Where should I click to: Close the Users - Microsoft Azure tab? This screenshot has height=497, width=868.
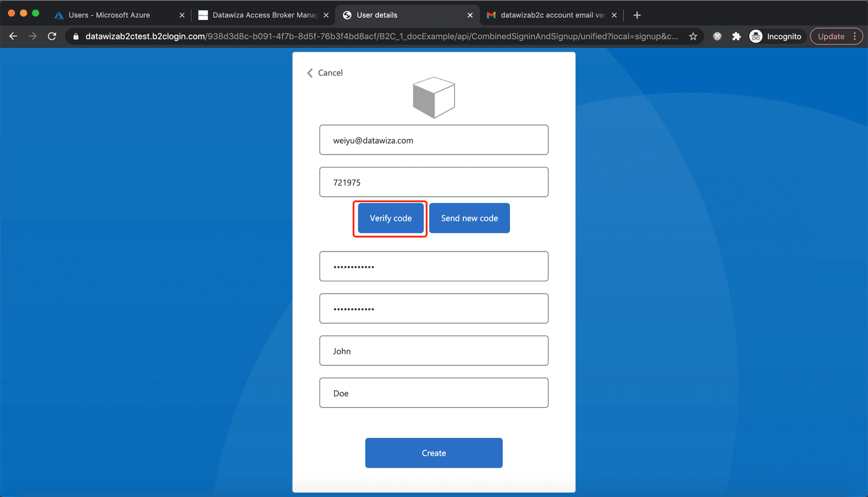click(x=182, y=15)
